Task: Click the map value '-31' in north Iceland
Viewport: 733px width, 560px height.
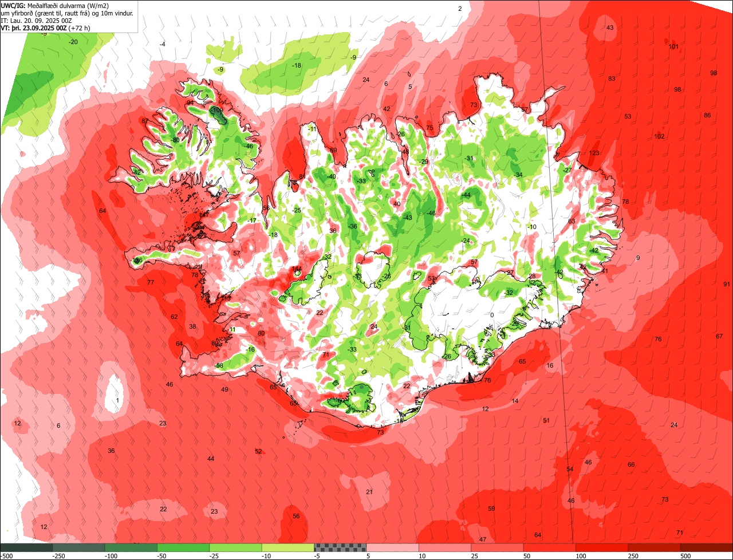Action: coord(470,158)
